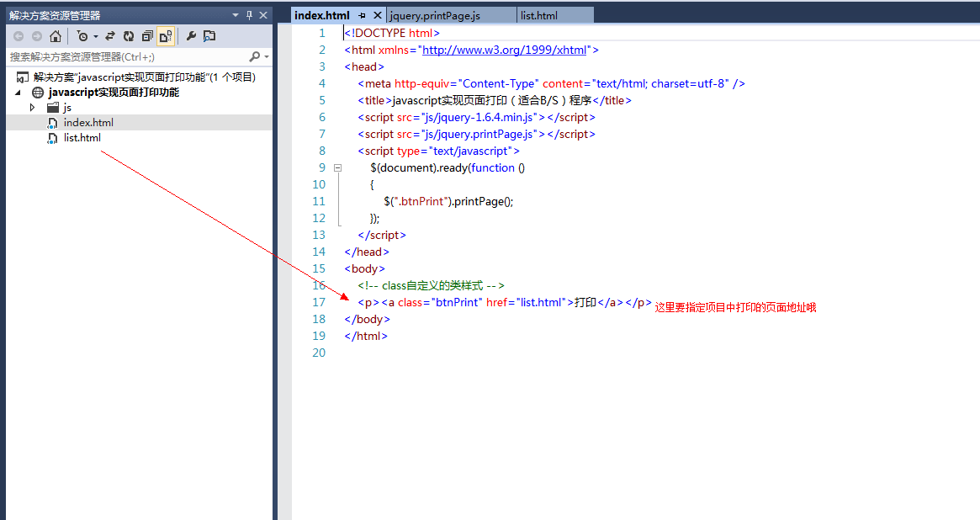Image resolution: width=980 pixels, height=520 pixels.
Task: Click the Preview Selected Items icon
Action: pos(209,36)
